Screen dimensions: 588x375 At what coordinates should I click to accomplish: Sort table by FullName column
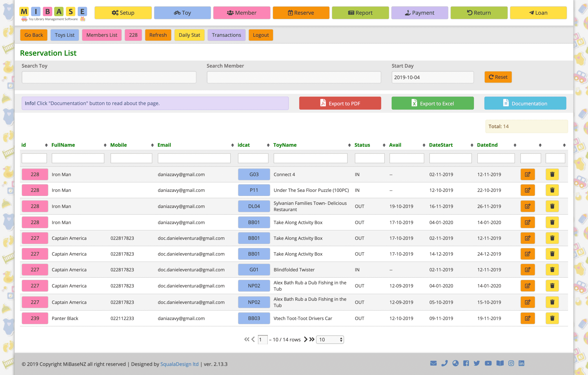(105, 145)
